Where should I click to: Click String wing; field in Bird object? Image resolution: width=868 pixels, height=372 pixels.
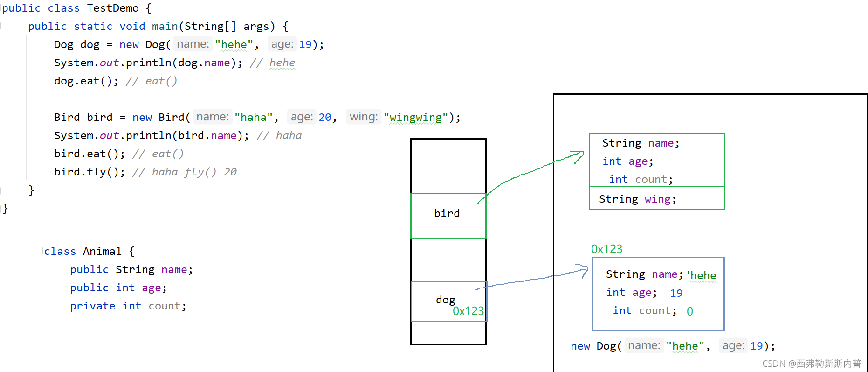pos(637,199)
